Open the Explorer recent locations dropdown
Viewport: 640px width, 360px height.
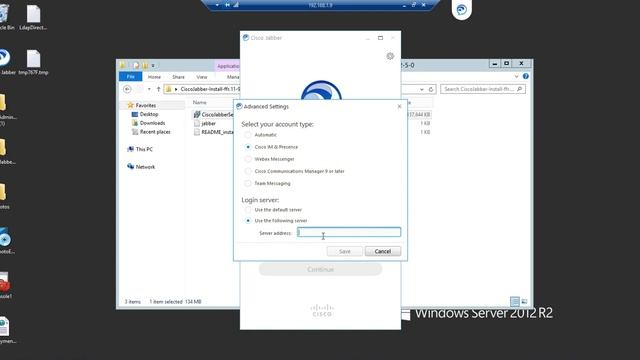coord(149,89)
